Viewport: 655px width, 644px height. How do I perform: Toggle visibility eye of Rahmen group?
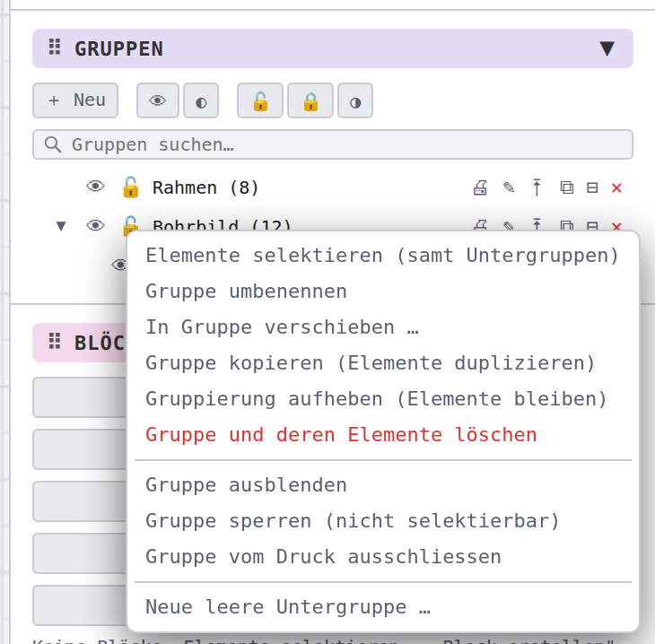click(95, 186)
